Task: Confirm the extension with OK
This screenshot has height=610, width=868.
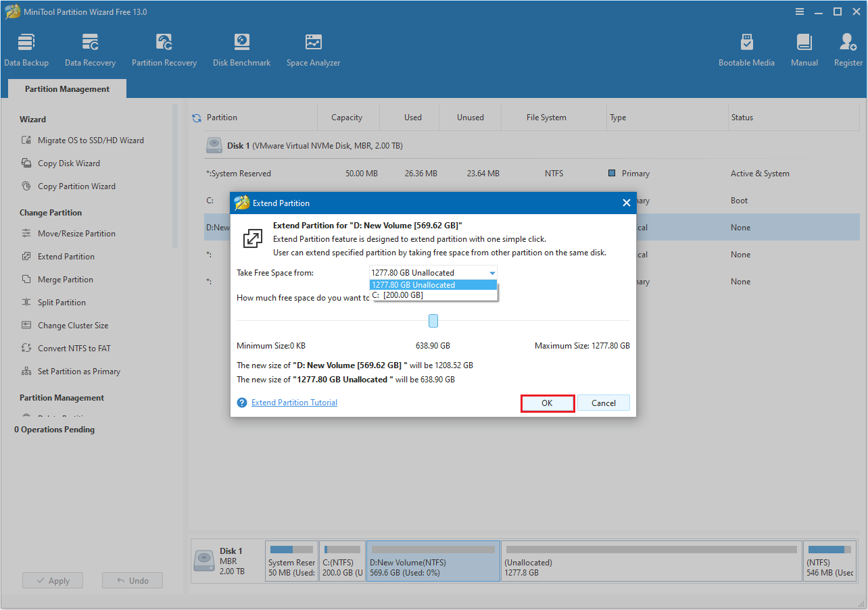Action: [x=548, y=403]
